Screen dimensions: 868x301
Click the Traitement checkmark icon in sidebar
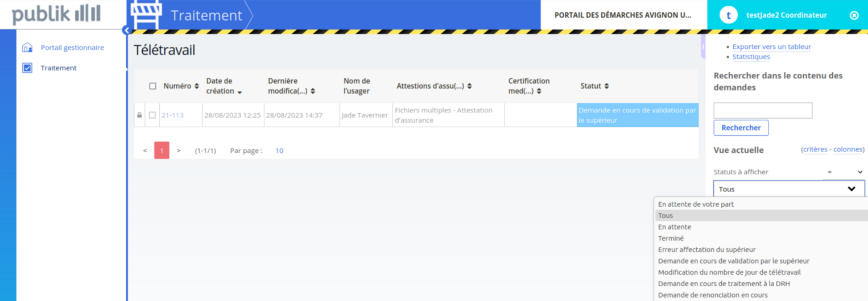point(27,68)
